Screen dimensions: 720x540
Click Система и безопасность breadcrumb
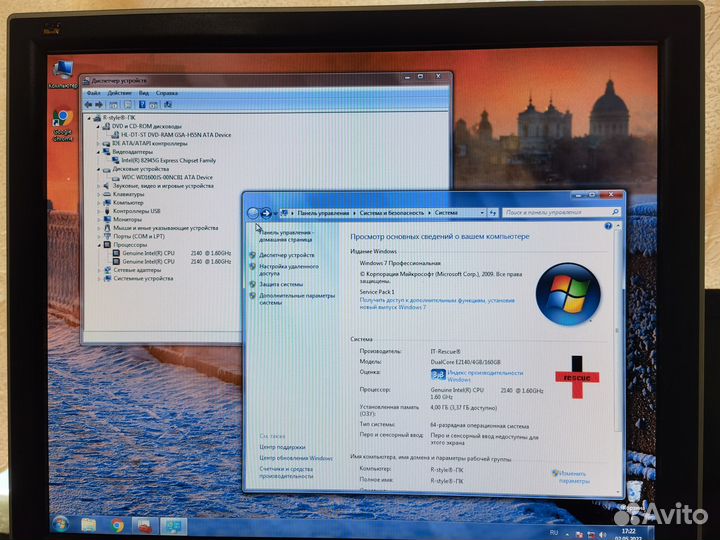[x=392, y=213]
